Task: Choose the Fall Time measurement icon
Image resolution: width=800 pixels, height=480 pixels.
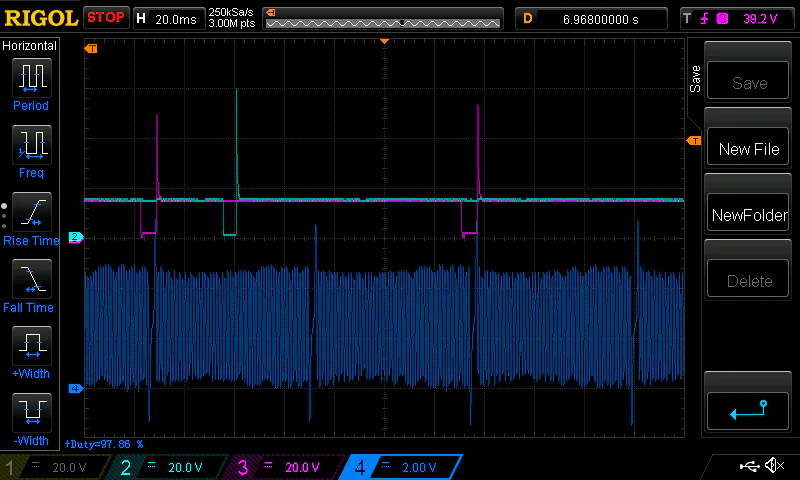Action: click(31, 278)
